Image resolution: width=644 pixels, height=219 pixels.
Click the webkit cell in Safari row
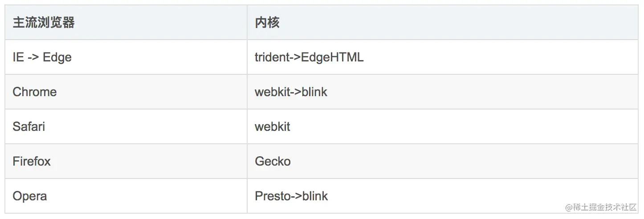tap(443, 126)
